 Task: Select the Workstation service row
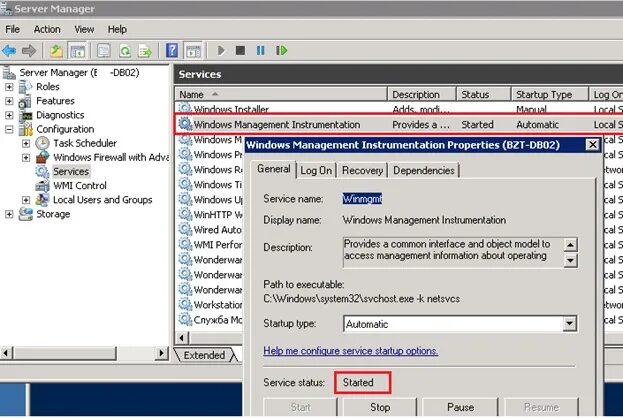(210, 305)
